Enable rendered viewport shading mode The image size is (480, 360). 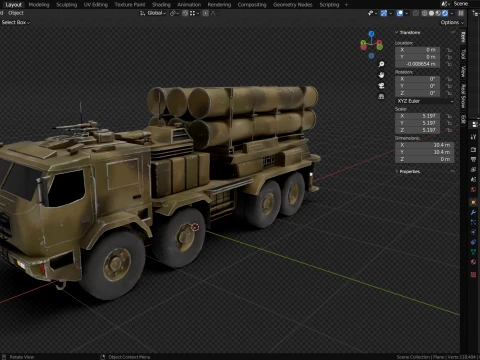(445, 13)
